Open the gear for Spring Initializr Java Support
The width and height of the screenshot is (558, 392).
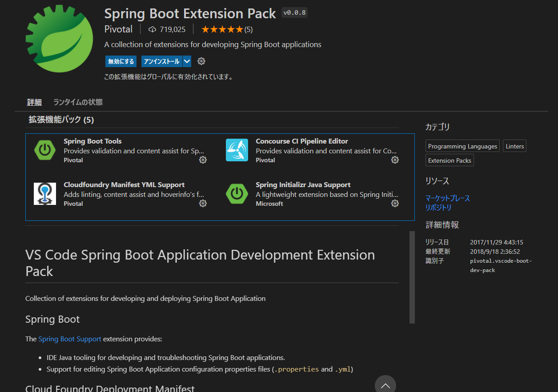(395, 204)
